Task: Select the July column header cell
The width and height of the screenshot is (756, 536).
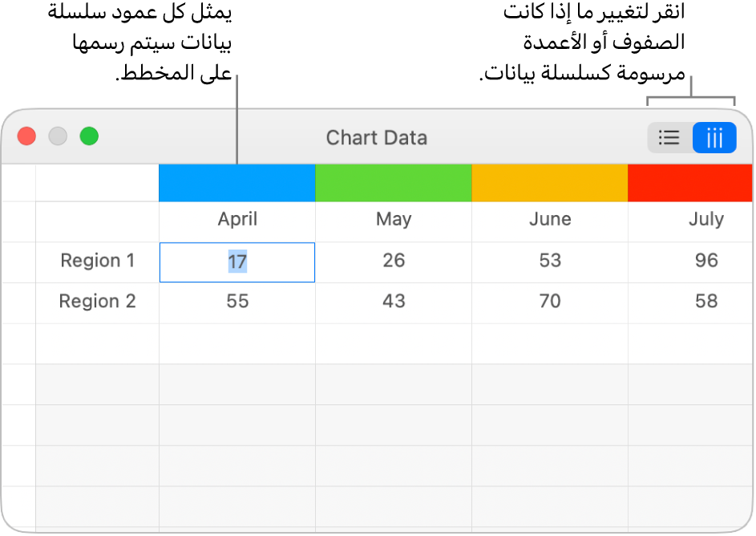Action: pos(705,220)
